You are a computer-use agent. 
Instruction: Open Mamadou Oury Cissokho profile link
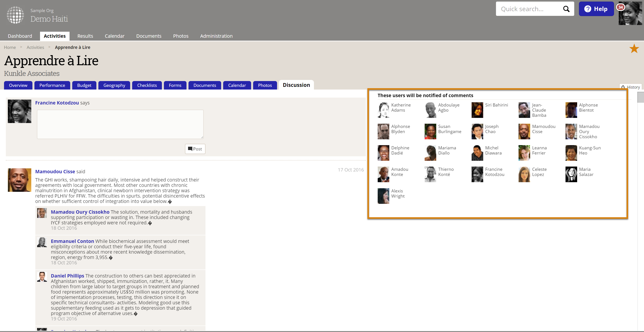coord(80,212)
